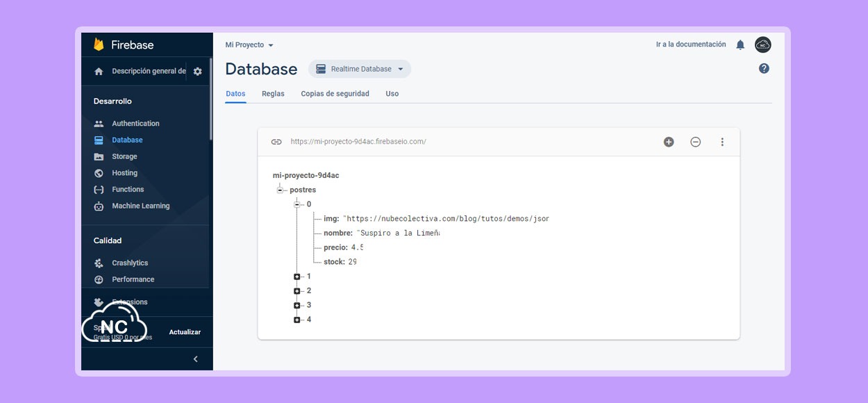The height and width of the screenshot is (403, 868).
Task: Open the Mi Proyecto project selector
Action: tap(249, 45)
